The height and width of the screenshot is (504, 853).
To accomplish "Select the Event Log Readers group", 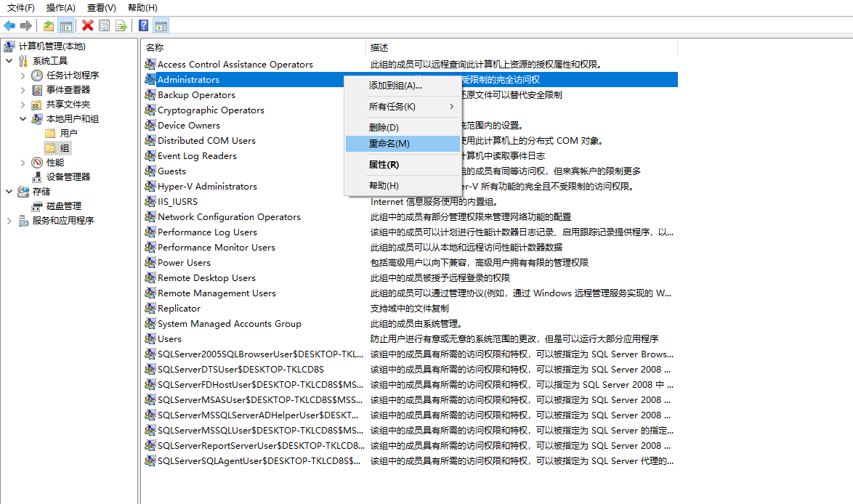I will 198,155.
